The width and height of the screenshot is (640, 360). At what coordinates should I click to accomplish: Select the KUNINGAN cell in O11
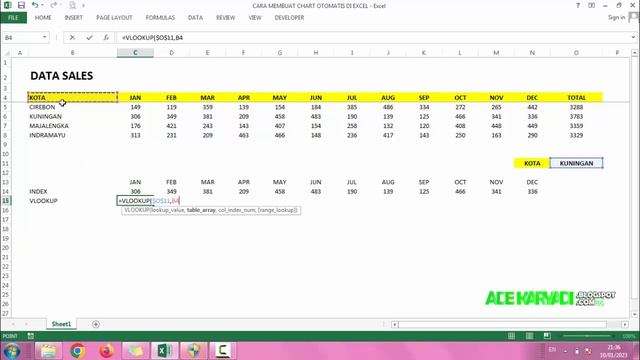click(x=576, y=163)
